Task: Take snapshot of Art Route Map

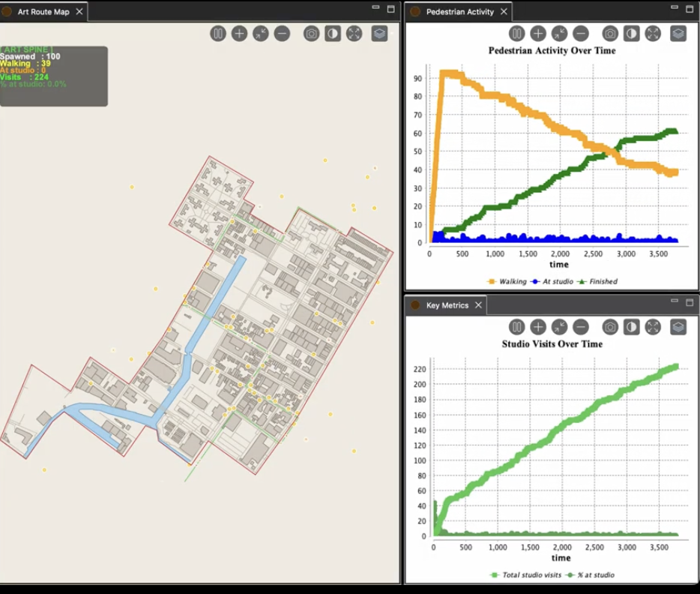Action: [x=312, y=34]
